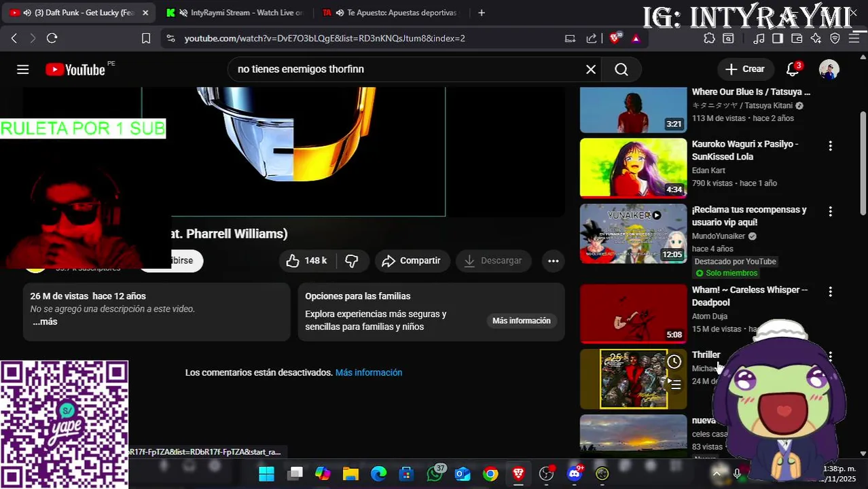
Task: Click the Crear button
Action: tap(744, 69)
